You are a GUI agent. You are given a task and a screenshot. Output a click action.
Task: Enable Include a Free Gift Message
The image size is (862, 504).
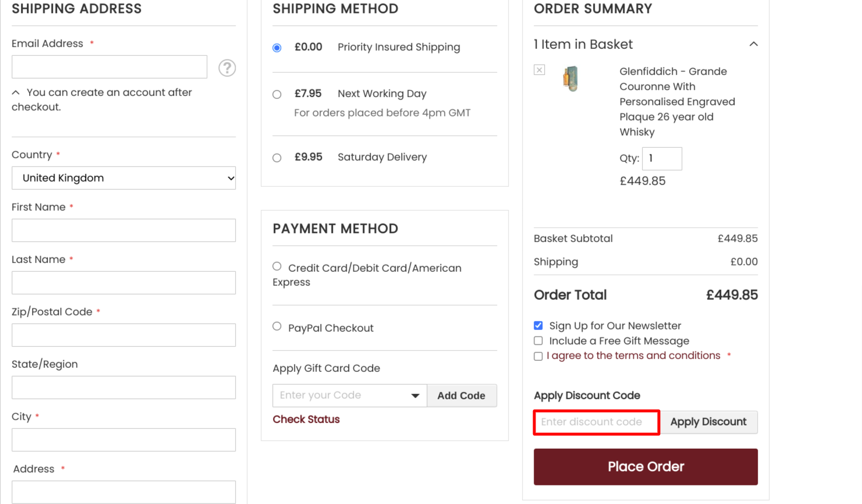[x=538, y=340]
